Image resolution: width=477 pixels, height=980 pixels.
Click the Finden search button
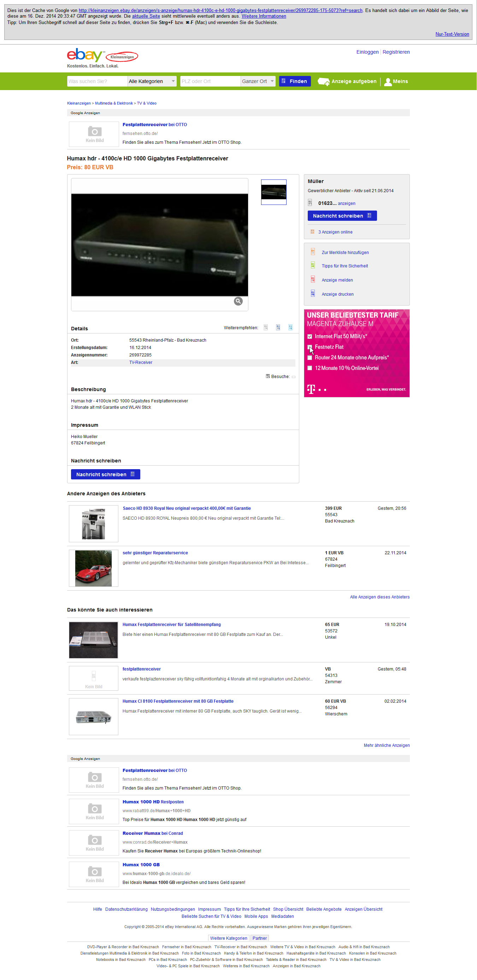click(x=295, y=81)
